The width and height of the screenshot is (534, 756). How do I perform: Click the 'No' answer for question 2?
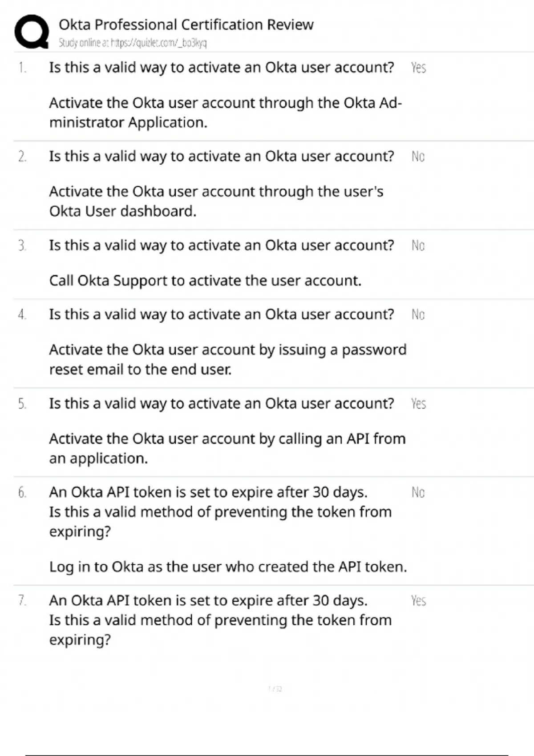point(418,157)
